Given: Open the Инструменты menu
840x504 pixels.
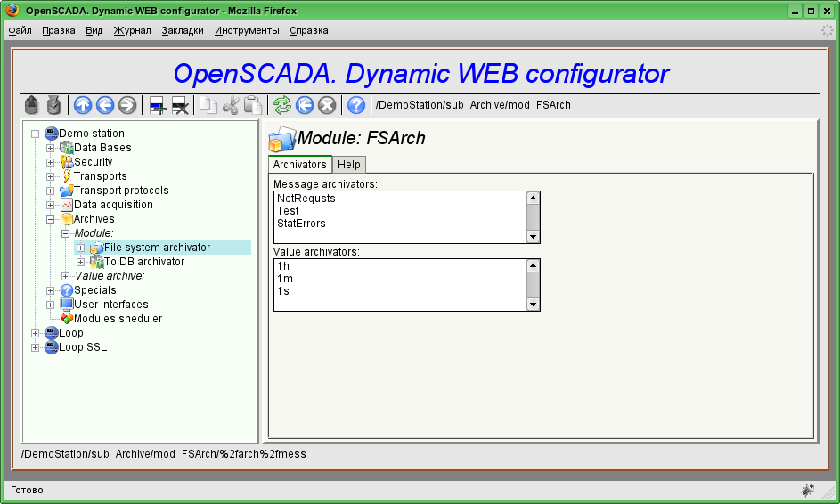Looking at the screenshot, I should coord(247,30).
